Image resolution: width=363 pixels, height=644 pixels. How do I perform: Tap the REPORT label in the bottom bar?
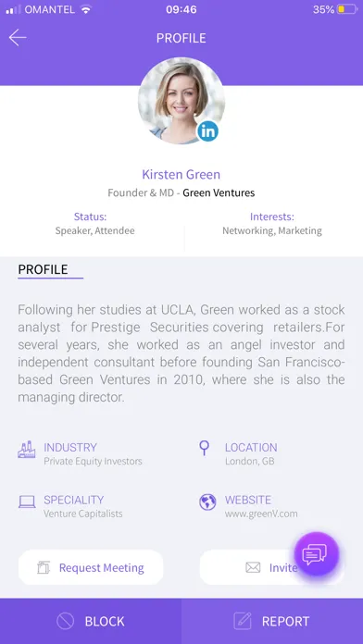point(286,622)
